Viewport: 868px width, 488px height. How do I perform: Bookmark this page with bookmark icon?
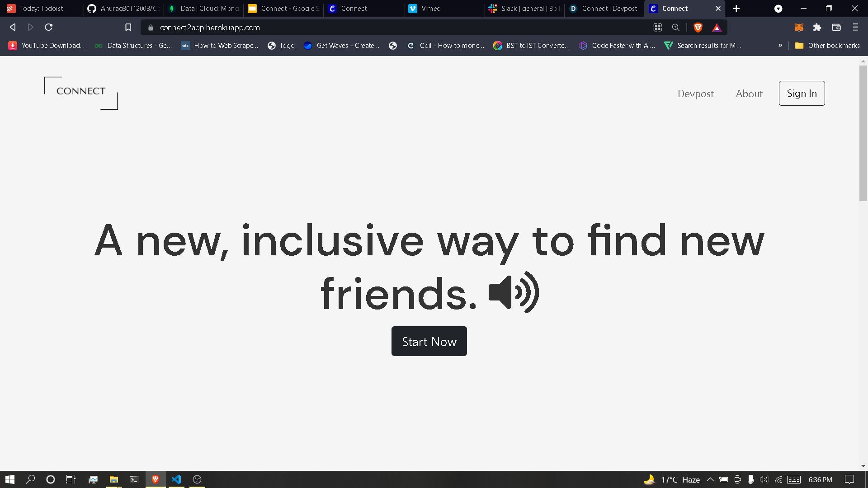coord(128,28)
